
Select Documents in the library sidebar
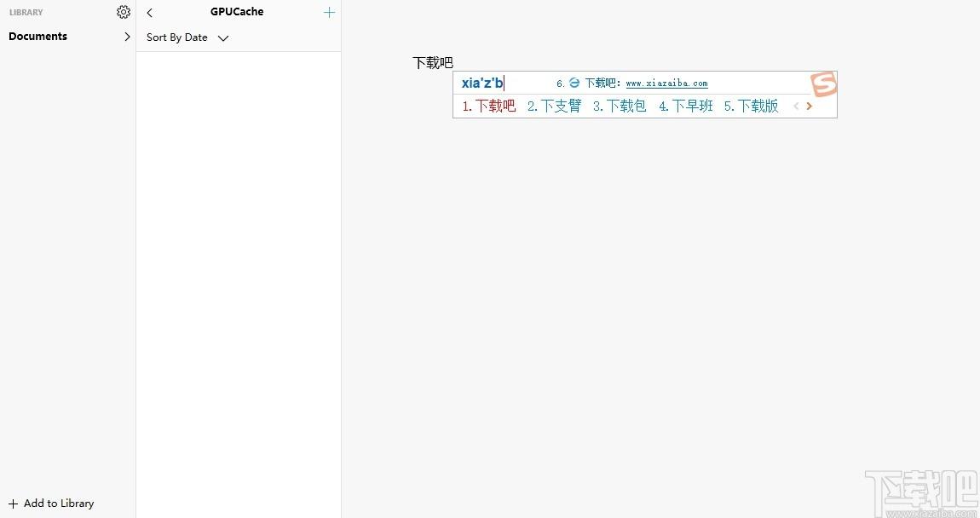click(38, 37)
